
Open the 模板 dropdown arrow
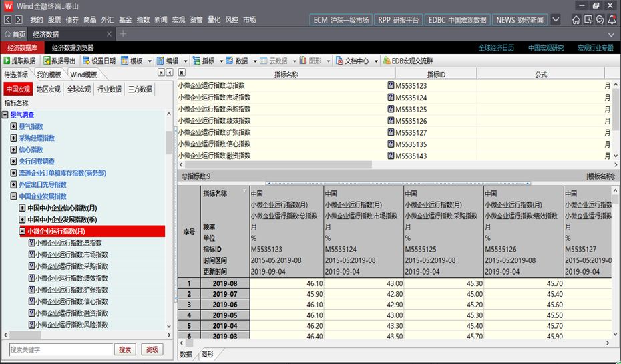click(150, 61)
